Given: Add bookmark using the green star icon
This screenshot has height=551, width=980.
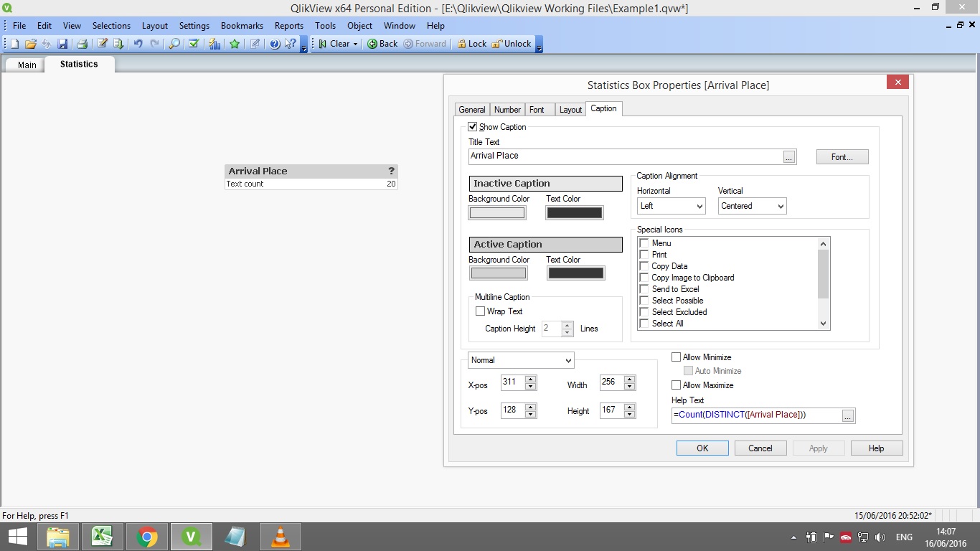Looking at the screenshot, I should [235, 44].
